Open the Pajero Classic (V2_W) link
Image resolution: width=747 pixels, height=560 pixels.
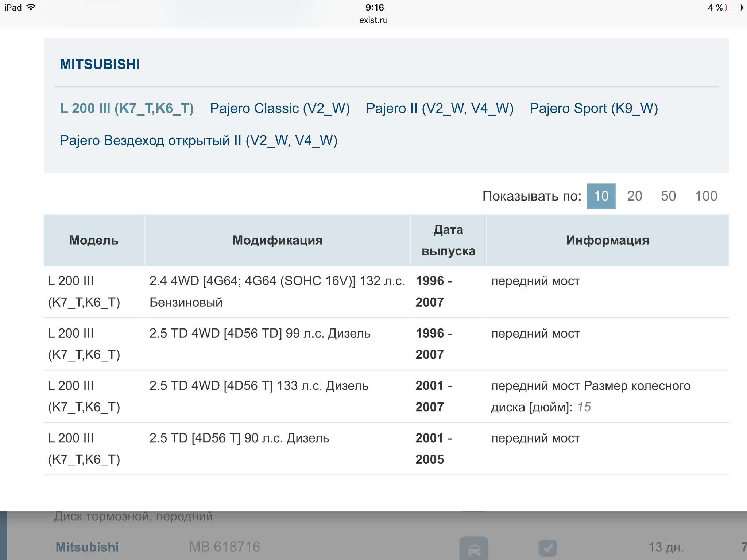point(280,108)
